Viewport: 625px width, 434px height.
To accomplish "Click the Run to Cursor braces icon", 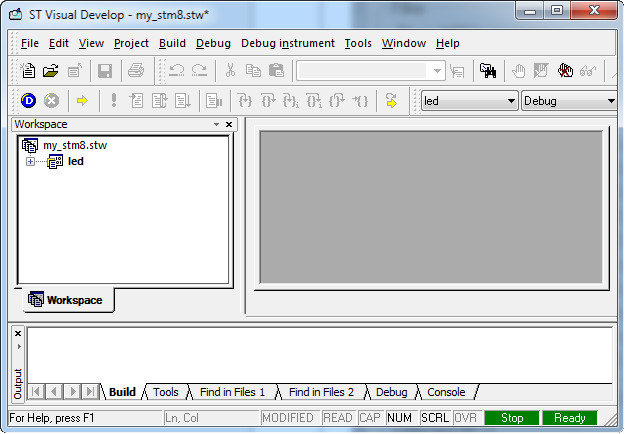I will [x=360, y=101].
